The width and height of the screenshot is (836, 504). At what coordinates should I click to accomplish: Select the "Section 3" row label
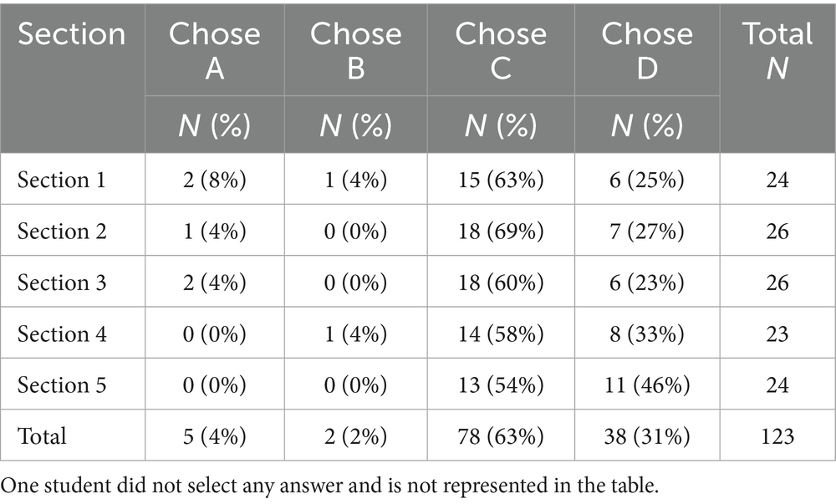pyautogui.click(x=62, y=283)
